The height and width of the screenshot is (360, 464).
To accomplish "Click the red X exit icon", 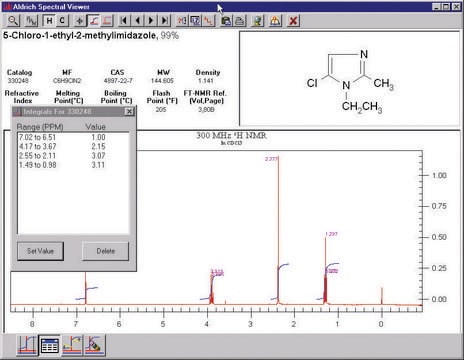I will coord(293,21).
